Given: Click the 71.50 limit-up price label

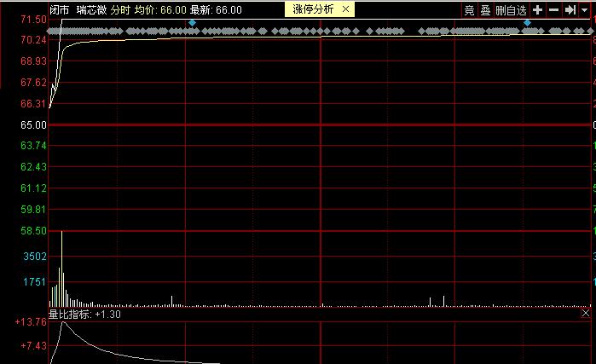Looking at the screenshot, I should tap(32, 20).
